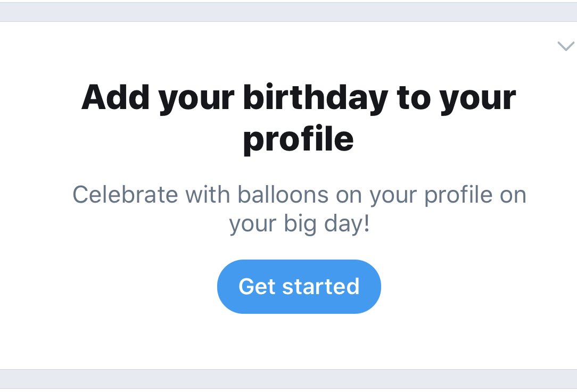Click the word 'Get' on the blue button
Viewport: 577px width, 392px height.
coord(257,287)
